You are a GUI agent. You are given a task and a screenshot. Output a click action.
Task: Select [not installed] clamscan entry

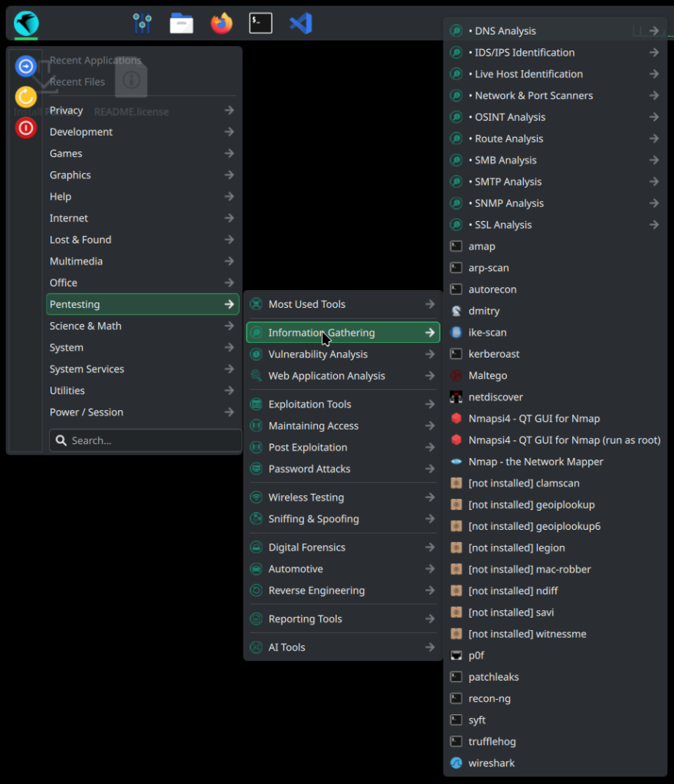[555, 483]
